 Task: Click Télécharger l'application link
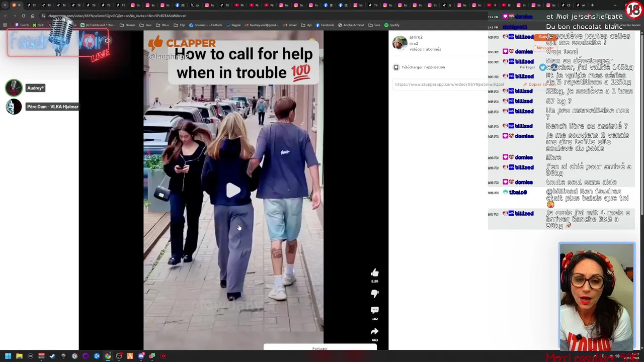coord(423,67)
